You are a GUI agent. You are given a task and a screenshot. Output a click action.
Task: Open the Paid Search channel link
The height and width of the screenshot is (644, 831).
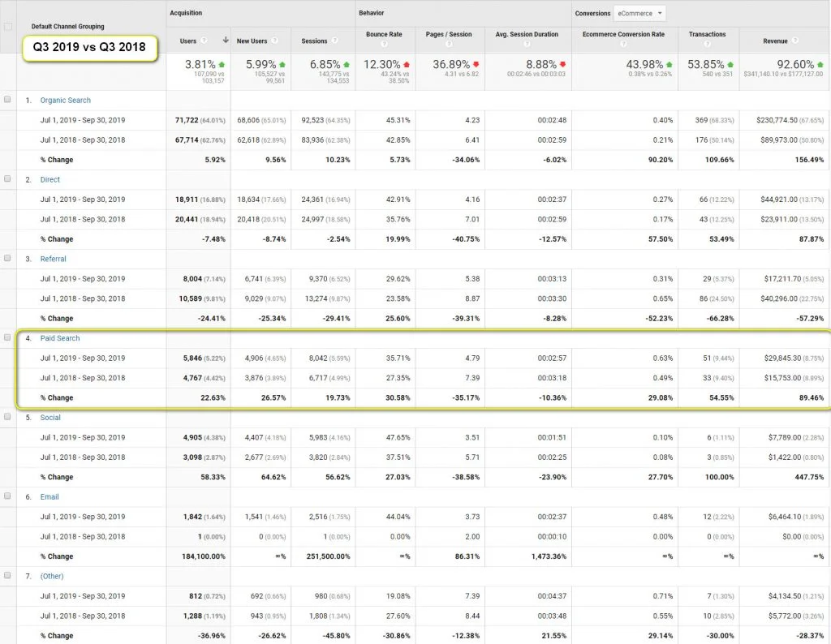pos(60,338)
